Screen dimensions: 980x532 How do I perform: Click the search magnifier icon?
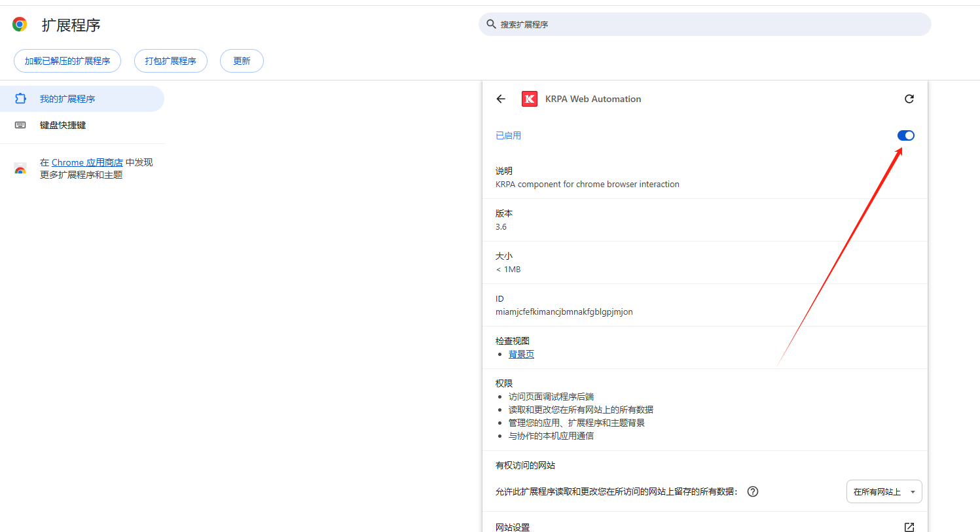[x=491, y=24]
